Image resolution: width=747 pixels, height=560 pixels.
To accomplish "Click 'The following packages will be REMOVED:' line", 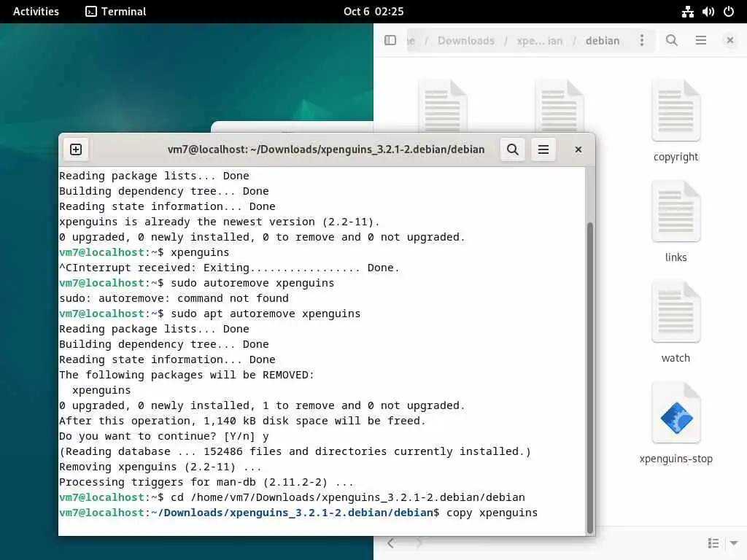I will click(187, 376).
